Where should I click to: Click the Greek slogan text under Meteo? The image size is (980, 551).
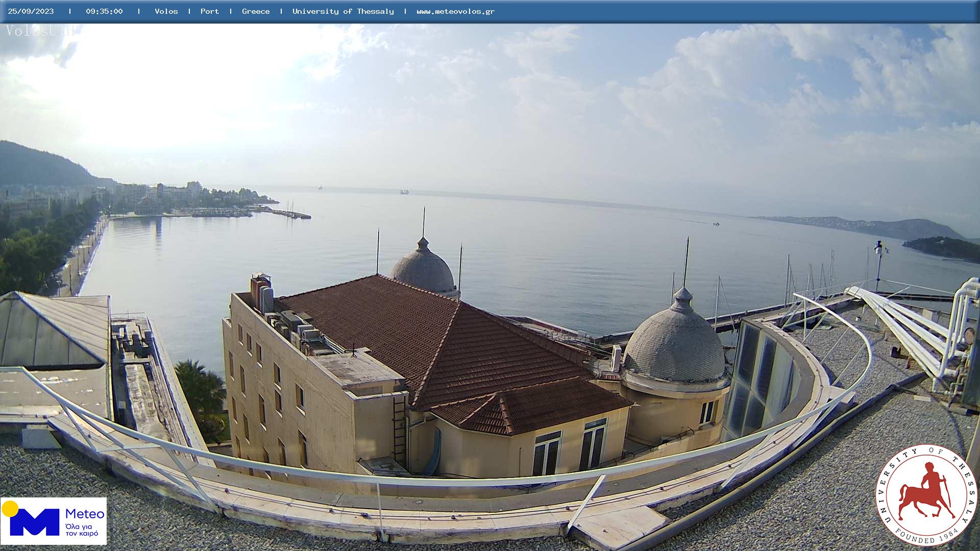(x=82, y=530)
